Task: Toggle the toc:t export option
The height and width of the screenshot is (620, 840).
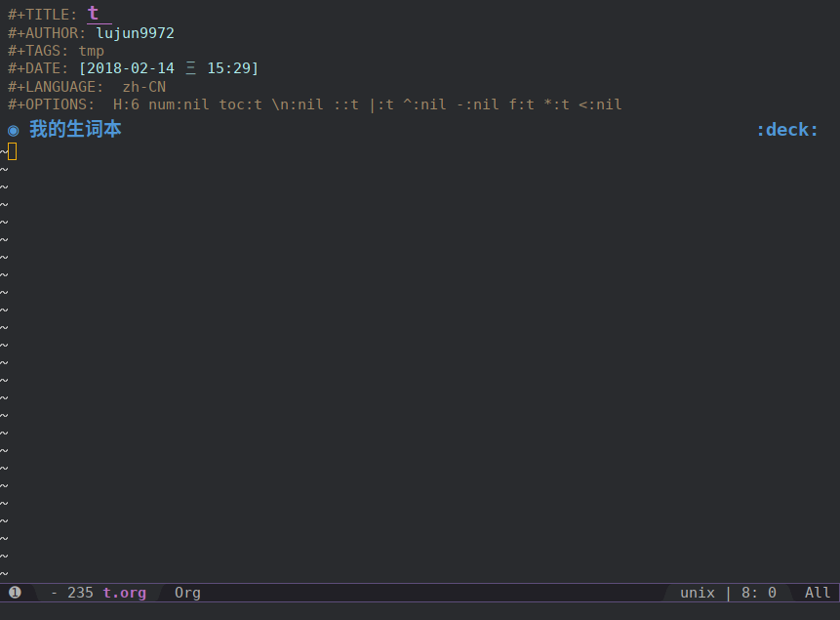Action: 240,103
